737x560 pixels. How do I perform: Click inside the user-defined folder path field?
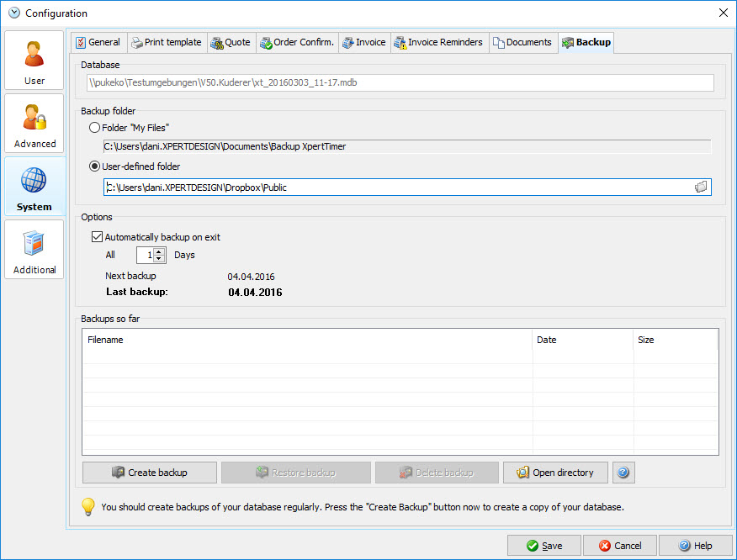[x=337, y=187]
